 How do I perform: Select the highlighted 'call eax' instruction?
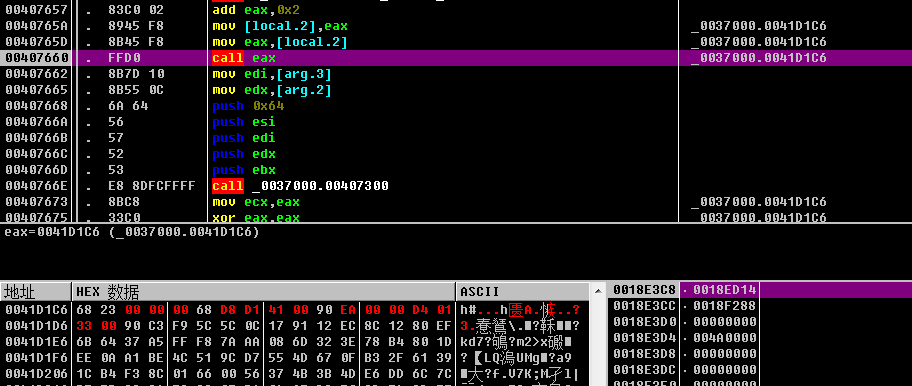click(x=244, y=58)
